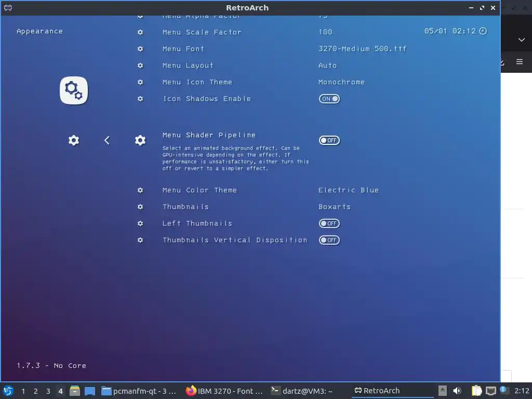Select the Menu Font entry
Image resolution: width=532 pixels, height=399 pixels.
(x=183, y=49)
